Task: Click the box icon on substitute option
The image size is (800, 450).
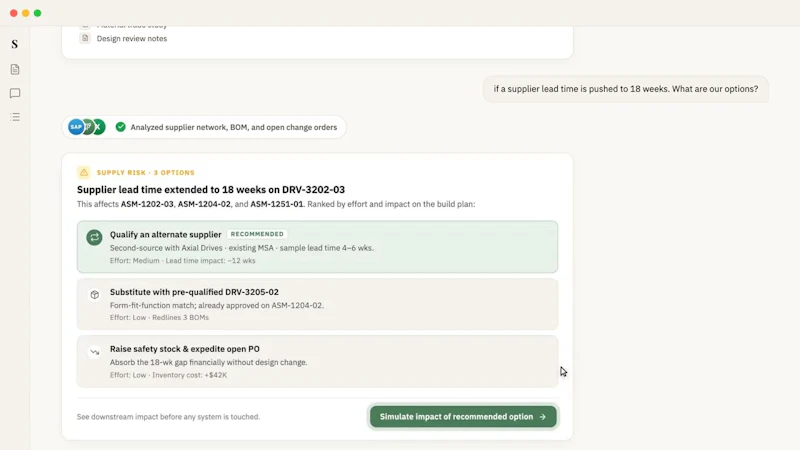Action: pyautogui.click(x=94, y=295)
